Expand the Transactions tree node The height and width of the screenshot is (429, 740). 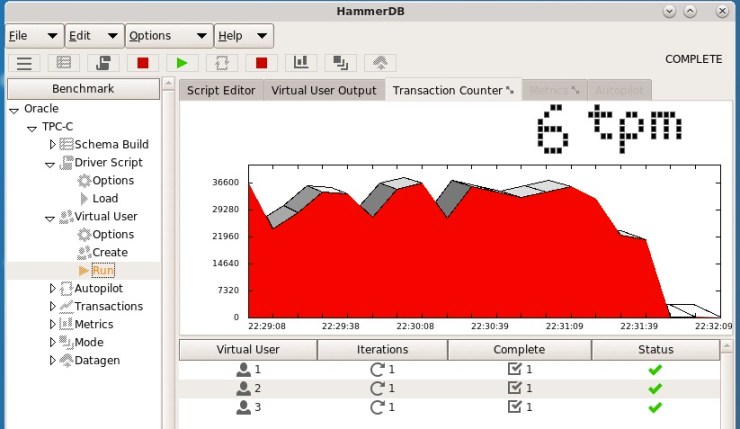[x=52, y=306]
